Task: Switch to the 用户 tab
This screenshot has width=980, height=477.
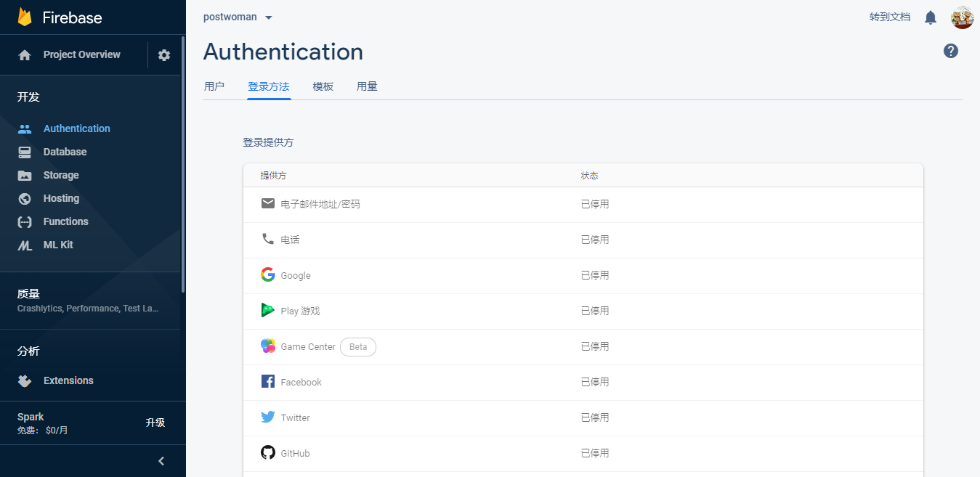Action: (x=214, y=86)
